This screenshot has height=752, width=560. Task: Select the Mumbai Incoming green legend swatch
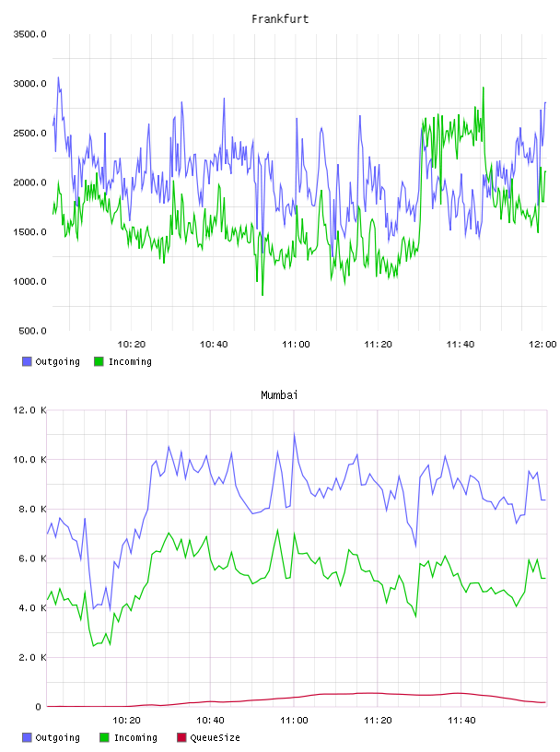tap(104, 737)
